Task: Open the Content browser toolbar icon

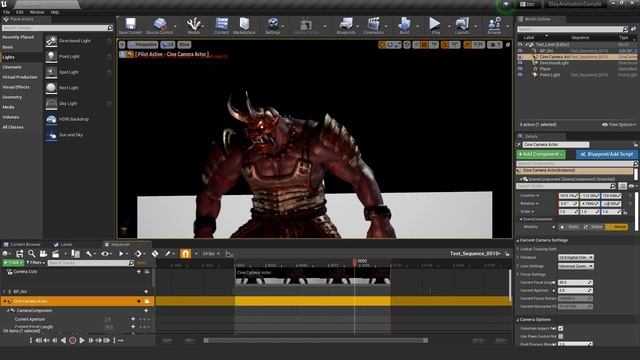Action: pos(222,24)
